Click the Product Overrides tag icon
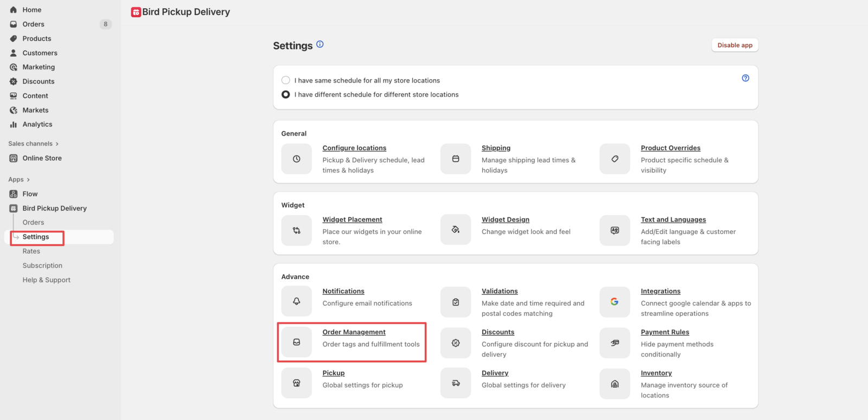 click(615, 159)
